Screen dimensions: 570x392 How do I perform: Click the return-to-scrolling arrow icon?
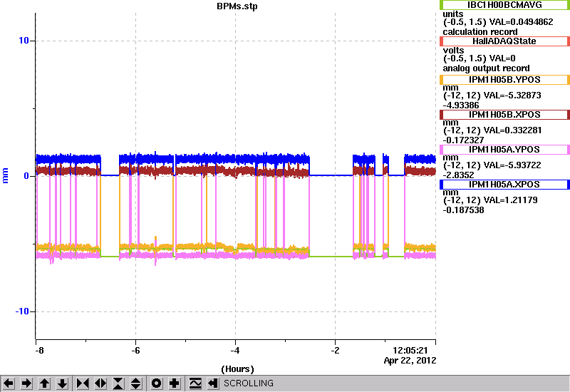213,383
